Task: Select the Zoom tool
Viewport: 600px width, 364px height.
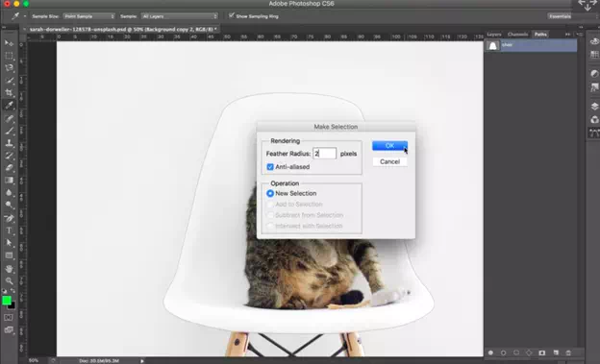Action: [9, 280]
